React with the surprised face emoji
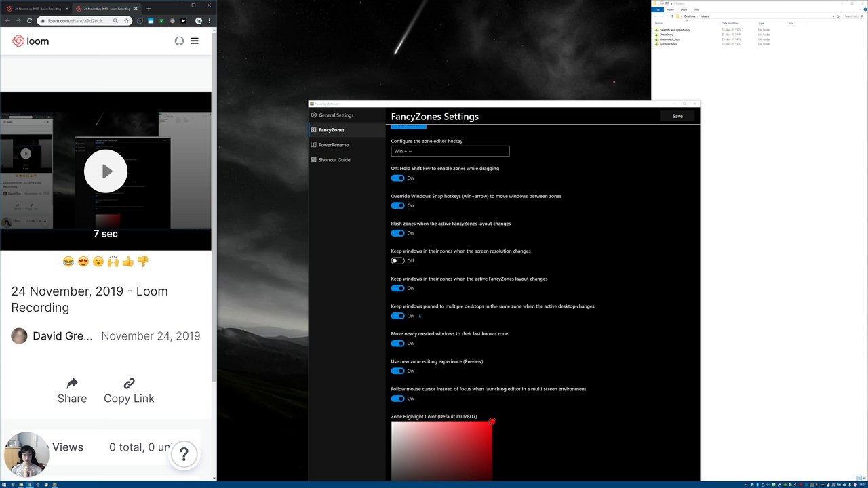 (98, 262)
